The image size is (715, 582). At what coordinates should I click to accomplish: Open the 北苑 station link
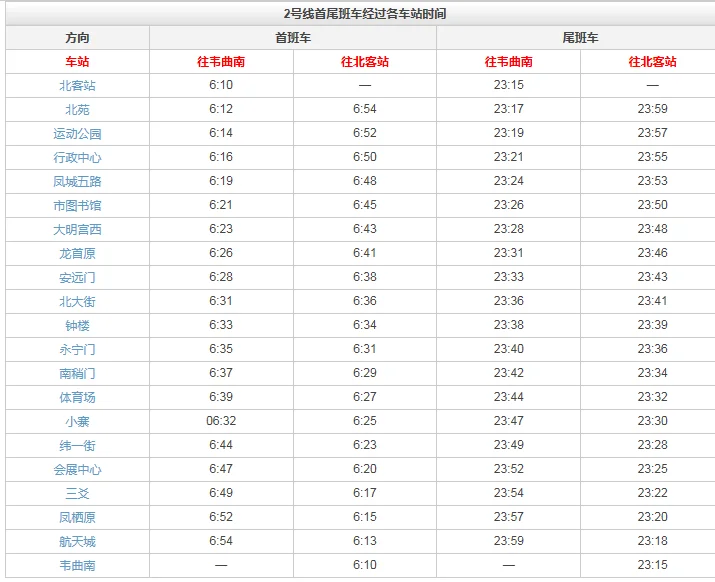[77, 109]
